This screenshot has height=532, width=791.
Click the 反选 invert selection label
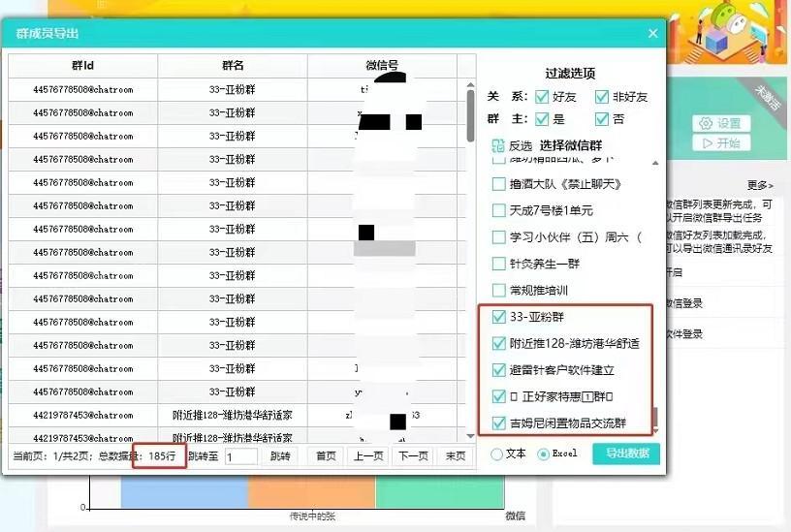point(521,146)
